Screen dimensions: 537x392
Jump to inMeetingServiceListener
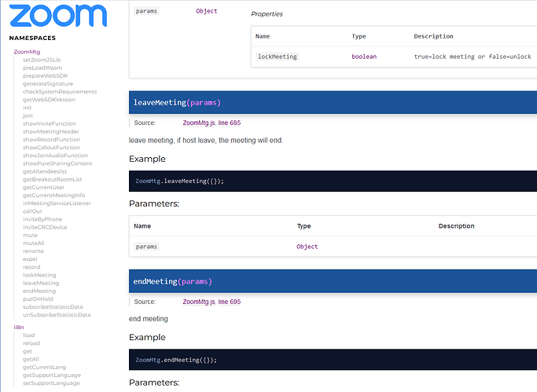tap(57, 203)
